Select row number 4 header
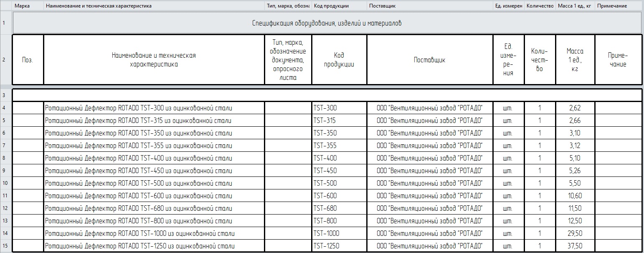 pos(6,108)
